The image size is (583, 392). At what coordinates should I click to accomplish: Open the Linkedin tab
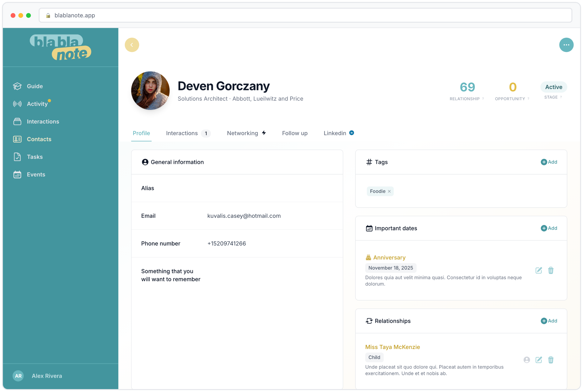[335, 133]
